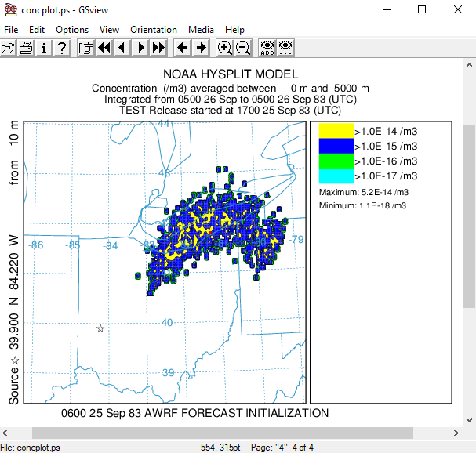Show document info via the i icon
This screenshot has width=476, height=453.
click(x=44, y=48)
